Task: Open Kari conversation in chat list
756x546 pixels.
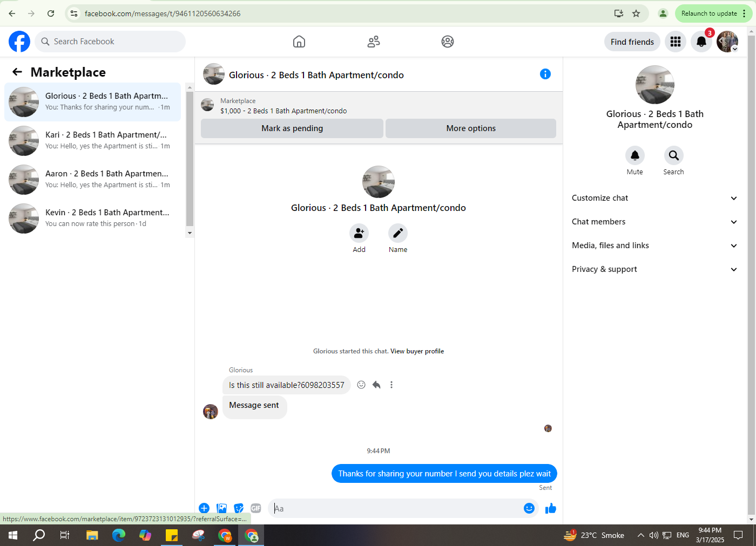Action: [x=93, y=141]
